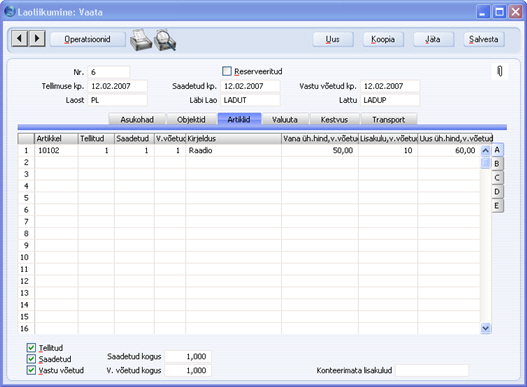The image size is (527, 387).
Task: Select the Artiklid tab
Action: point(239,119)
